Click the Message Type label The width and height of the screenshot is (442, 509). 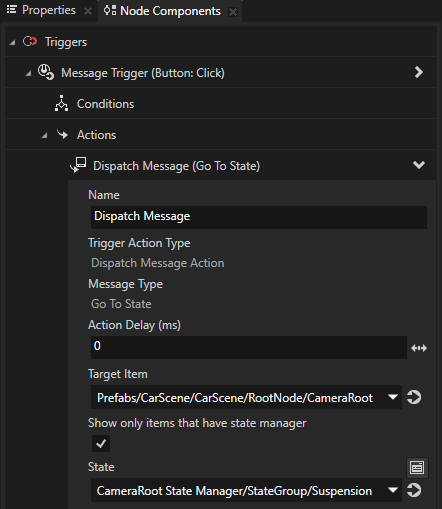(125, 284)
